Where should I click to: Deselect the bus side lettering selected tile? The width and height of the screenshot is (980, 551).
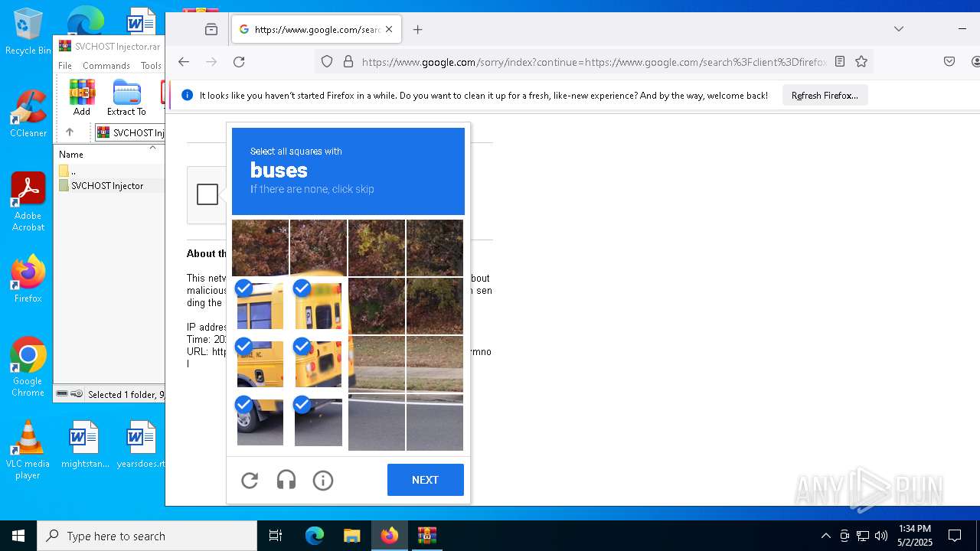click(x=260, y=364)
